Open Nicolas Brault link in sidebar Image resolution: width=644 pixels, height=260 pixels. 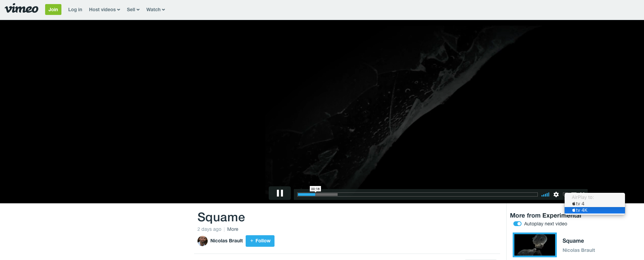pos(579,250)
